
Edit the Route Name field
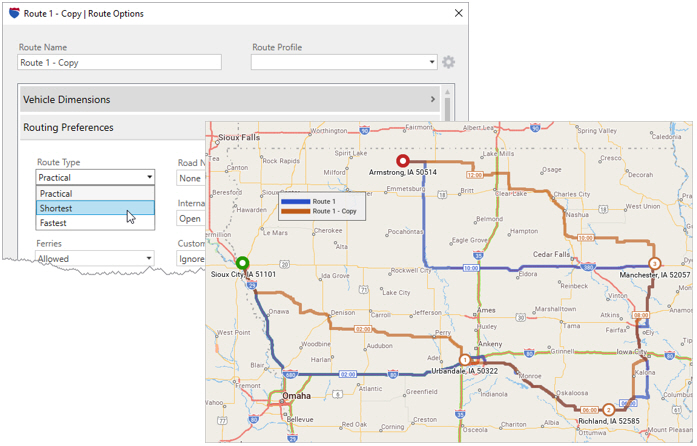120,62
